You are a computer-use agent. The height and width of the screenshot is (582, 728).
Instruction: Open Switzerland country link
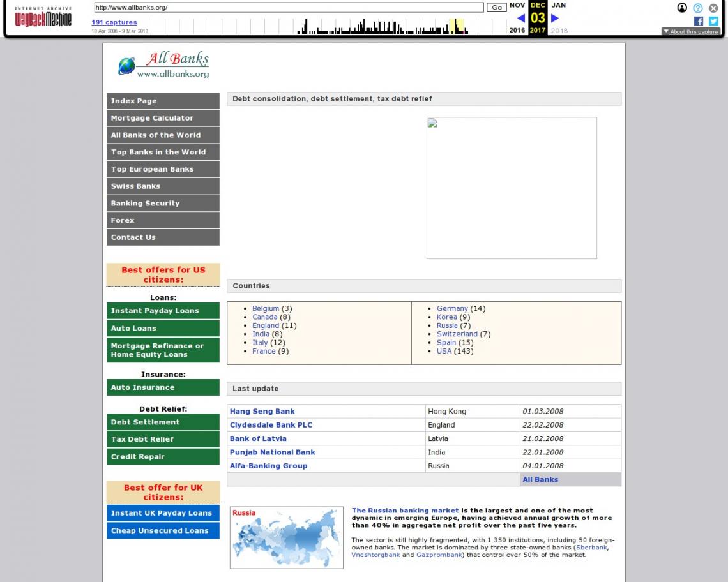point(457,334)
